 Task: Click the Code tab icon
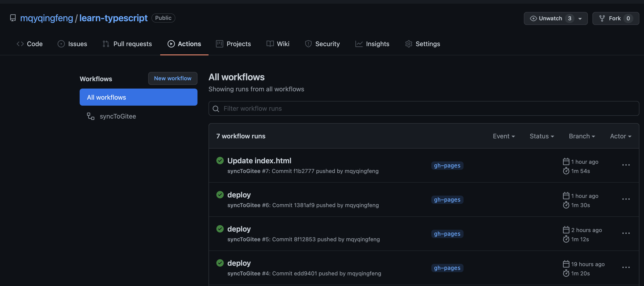pyautogui.click(x=20, y=44)
